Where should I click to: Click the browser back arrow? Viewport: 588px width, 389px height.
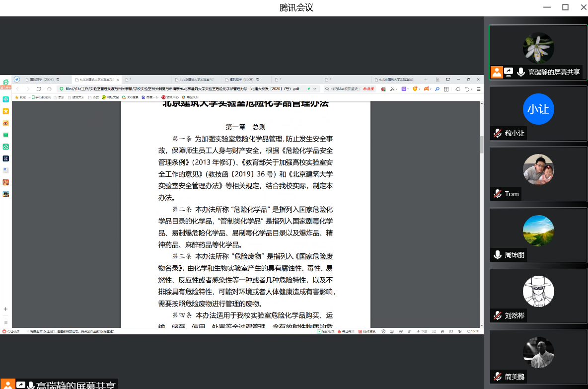click(x=18, y=89)
